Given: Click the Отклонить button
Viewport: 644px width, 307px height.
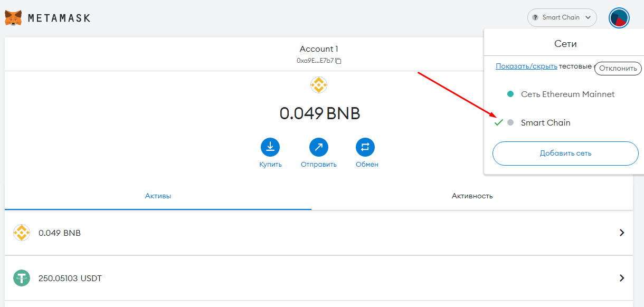Looking at the screenshot, I should [619, 68].
